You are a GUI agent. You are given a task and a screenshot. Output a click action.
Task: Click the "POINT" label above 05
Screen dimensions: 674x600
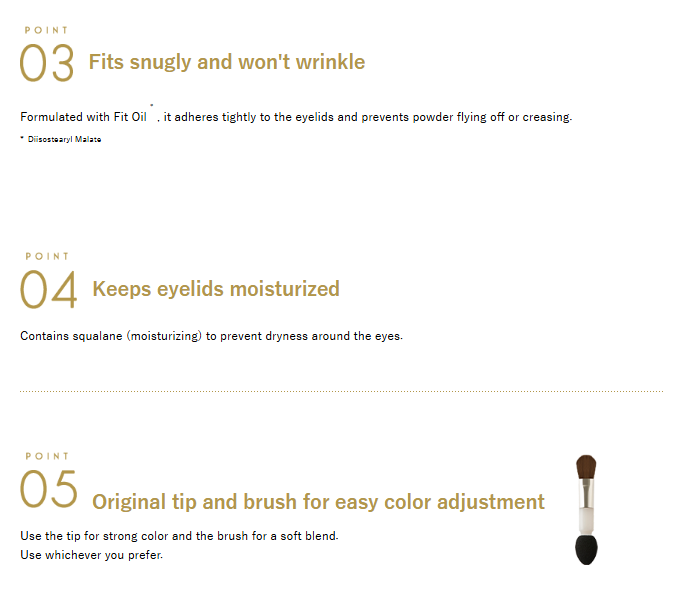point(48,456)
